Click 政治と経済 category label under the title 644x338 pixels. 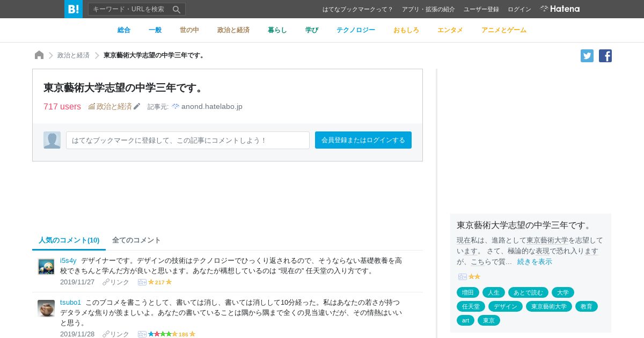coord(114,106)
